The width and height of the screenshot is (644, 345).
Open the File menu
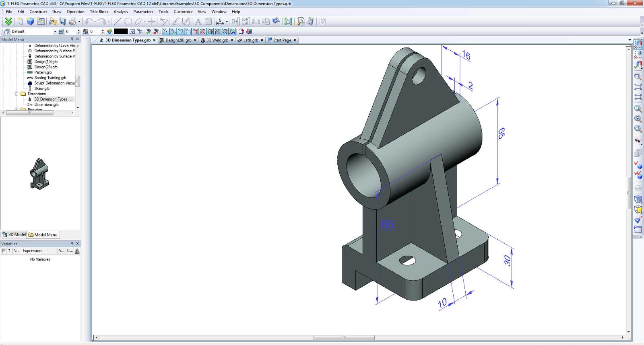[9, 12]
